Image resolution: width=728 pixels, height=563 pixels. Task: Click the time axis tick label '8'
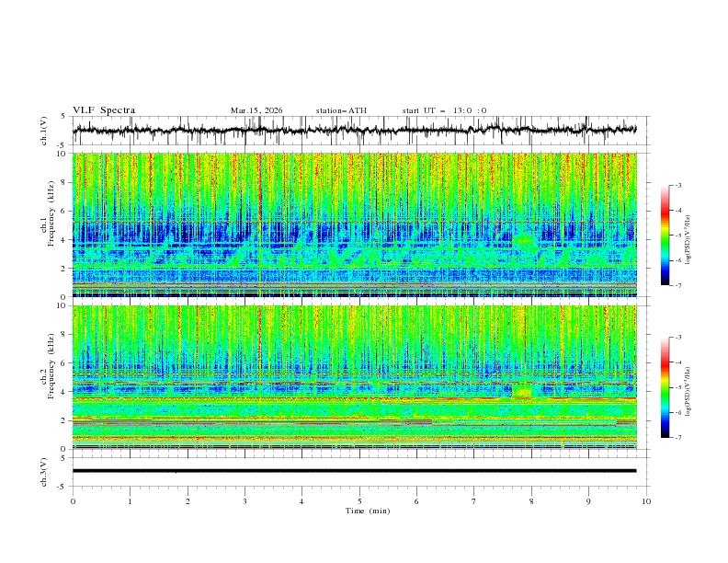coord(531,501)
